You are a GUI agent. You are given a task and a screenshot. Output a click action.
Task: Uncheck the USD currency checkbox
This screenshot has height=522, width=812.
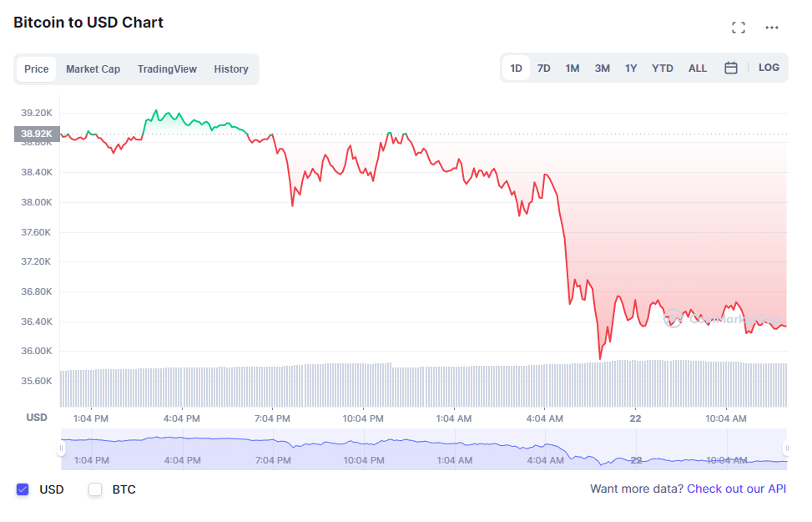point(23,489)
